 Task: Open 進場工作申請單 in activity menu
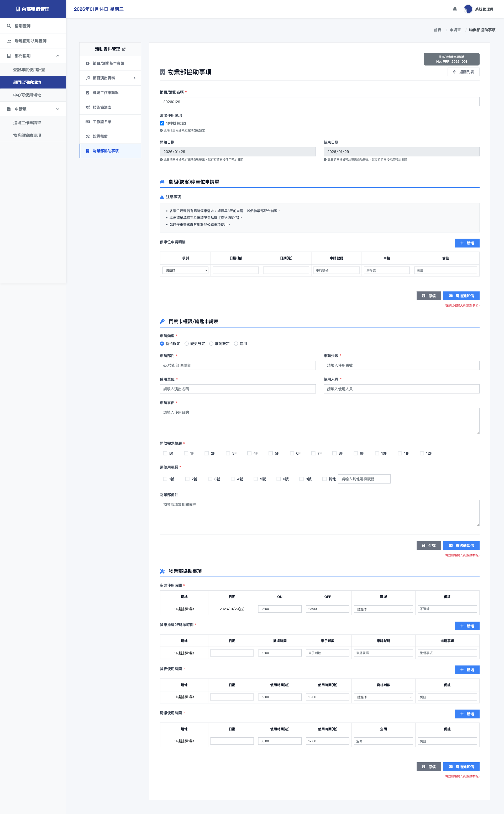105,93
